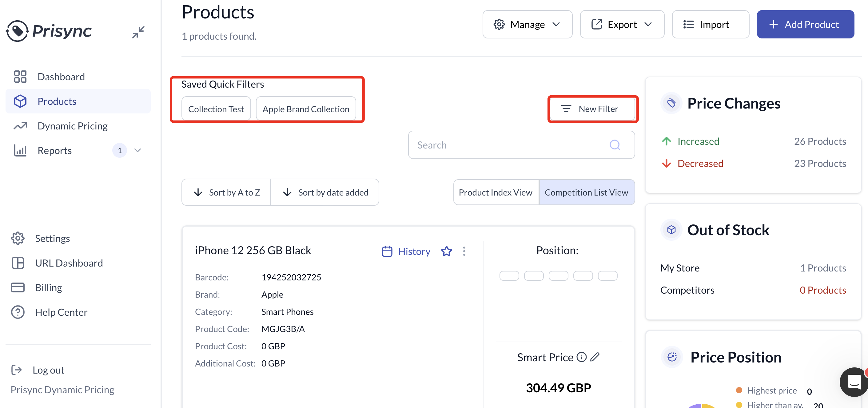
Task: Open the product three-dot menu
Action: pos(464,251)
